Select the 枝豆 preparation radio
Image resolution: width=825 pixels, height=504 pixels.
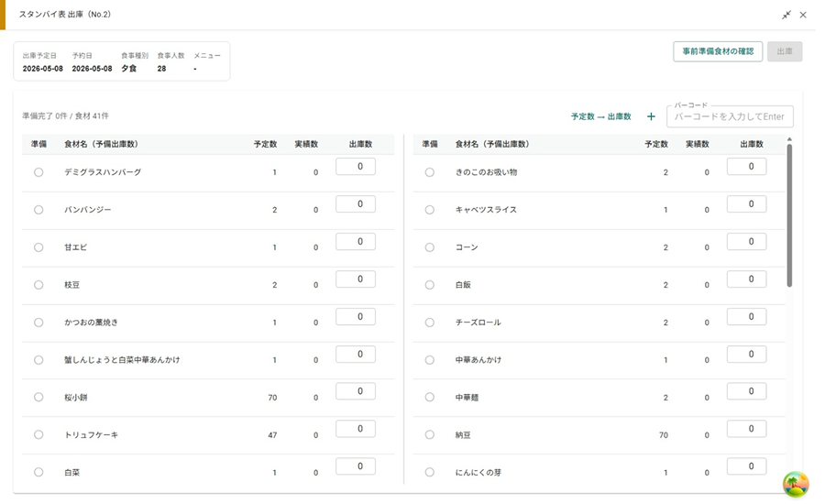38,285
